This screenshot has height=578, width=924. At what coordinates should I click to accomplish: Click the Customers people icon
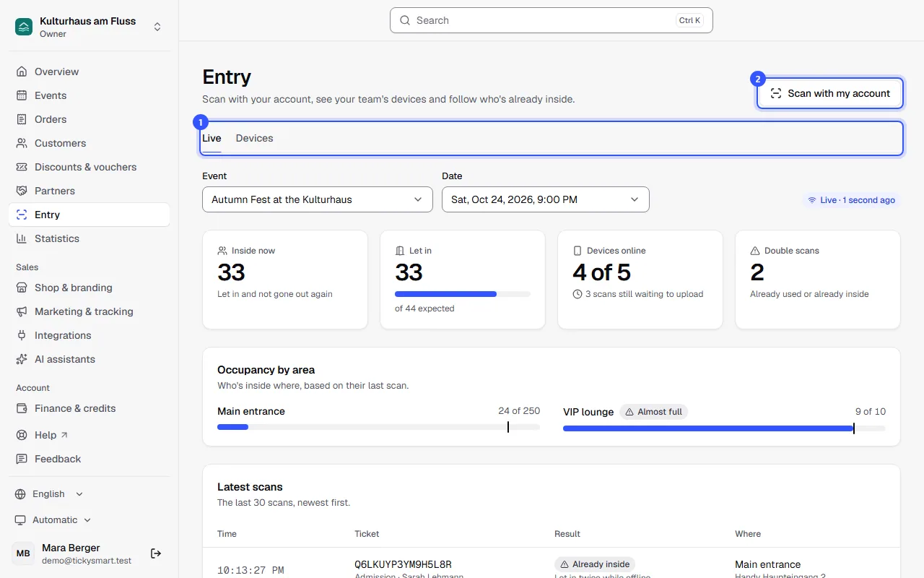[22, 143]
